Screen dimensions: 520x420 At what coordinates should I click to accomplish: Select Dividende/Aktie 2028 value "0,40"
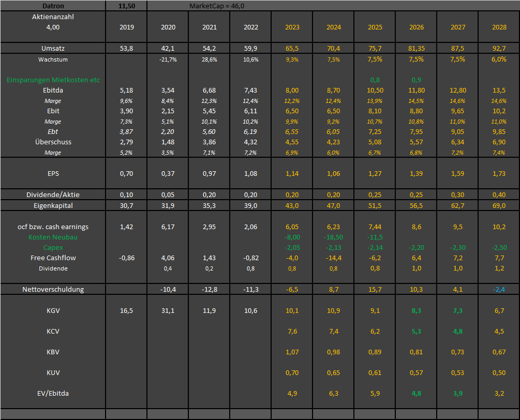[499, 194]
